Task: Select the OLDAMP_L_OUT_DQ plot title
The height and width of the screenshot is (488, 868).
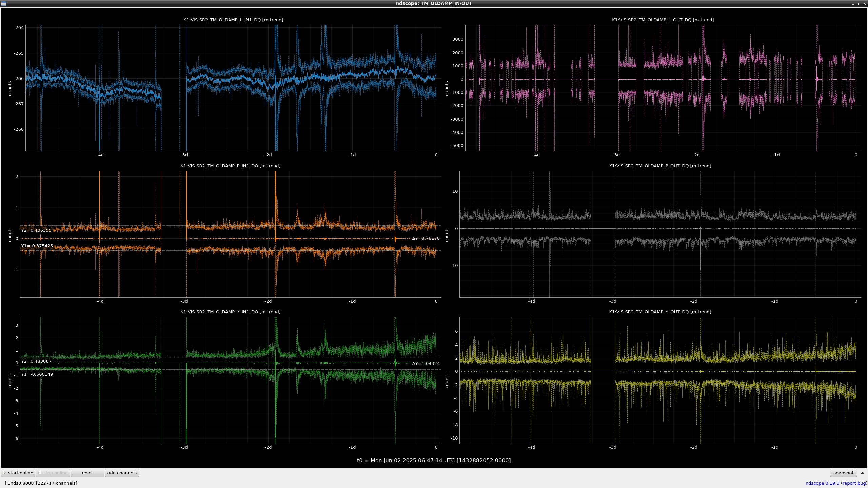Action: click(x=663, y=20)
